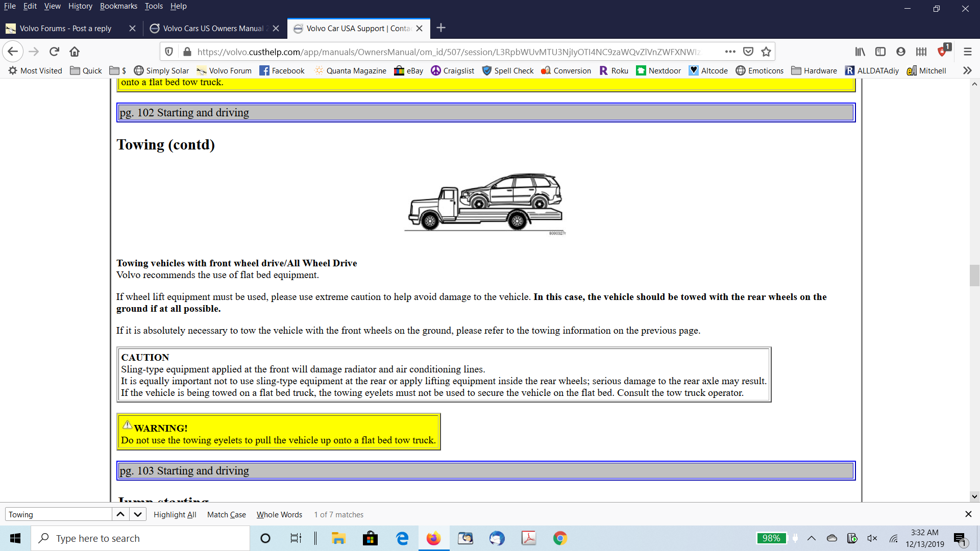Enable Match Case in the find bar

(x=226, y=514)
